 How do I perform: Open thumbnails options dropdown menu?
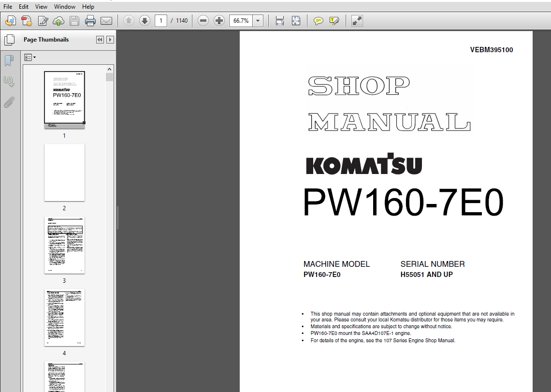[x=30, y=58]
